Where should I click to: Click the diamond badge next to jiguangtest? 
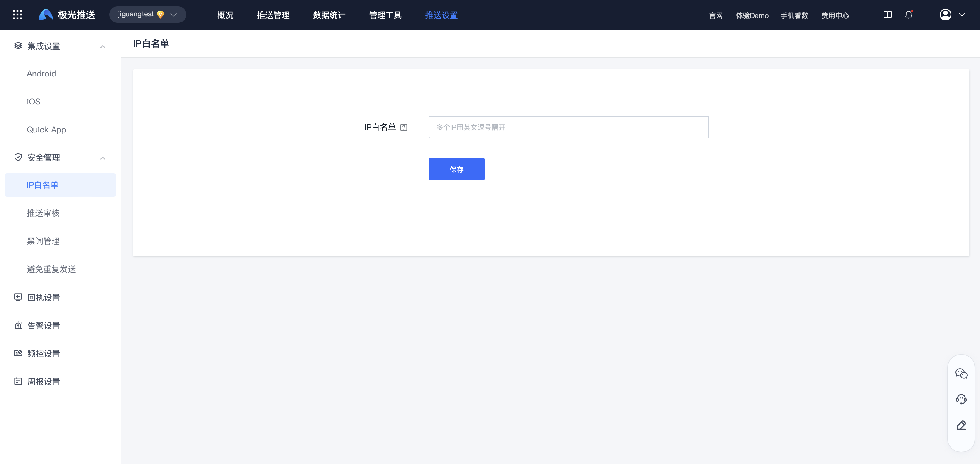[x=161, y=15]
